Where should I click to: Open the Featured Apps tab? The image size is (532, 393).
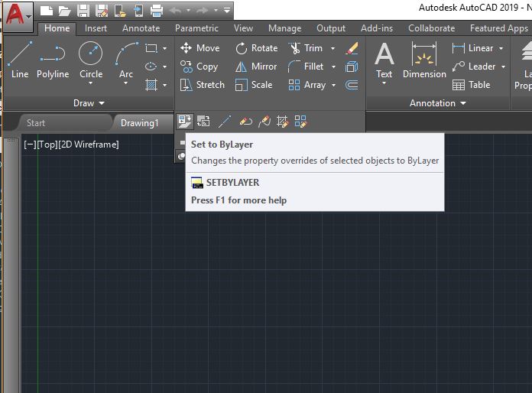[x=499, y=28]
